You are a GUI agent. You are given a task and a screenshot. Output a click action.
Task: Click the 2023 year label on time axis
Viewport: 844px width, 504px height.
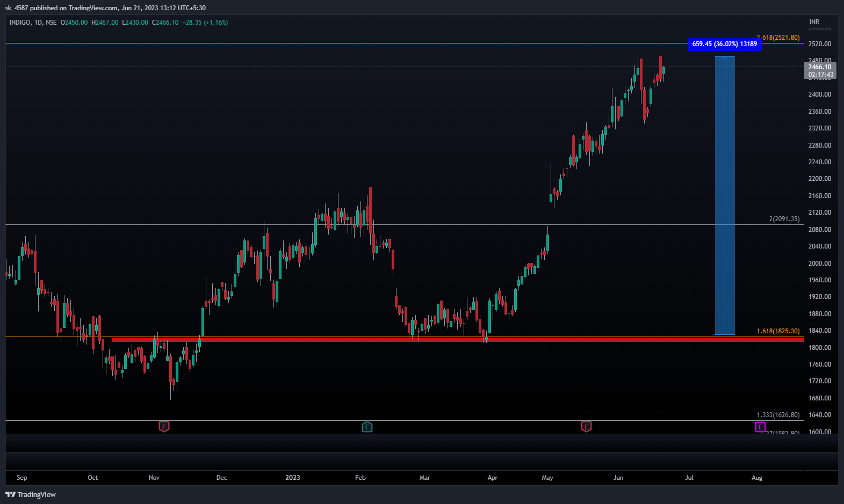click(293, 478)
